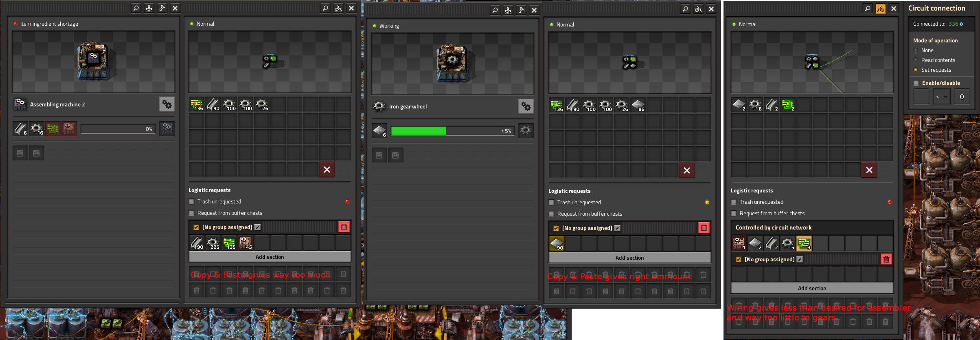This screenshot has width=980, height=340.
Task: Select missing assembling machine ingredient slot
Action: point(69,129)
